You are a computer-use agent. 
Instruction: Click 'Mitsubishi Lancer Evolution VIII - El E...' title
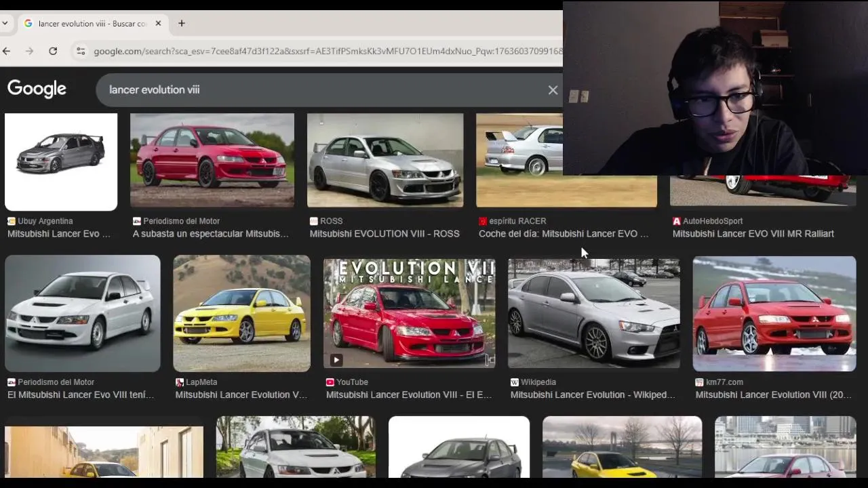(x=409, y=394)
